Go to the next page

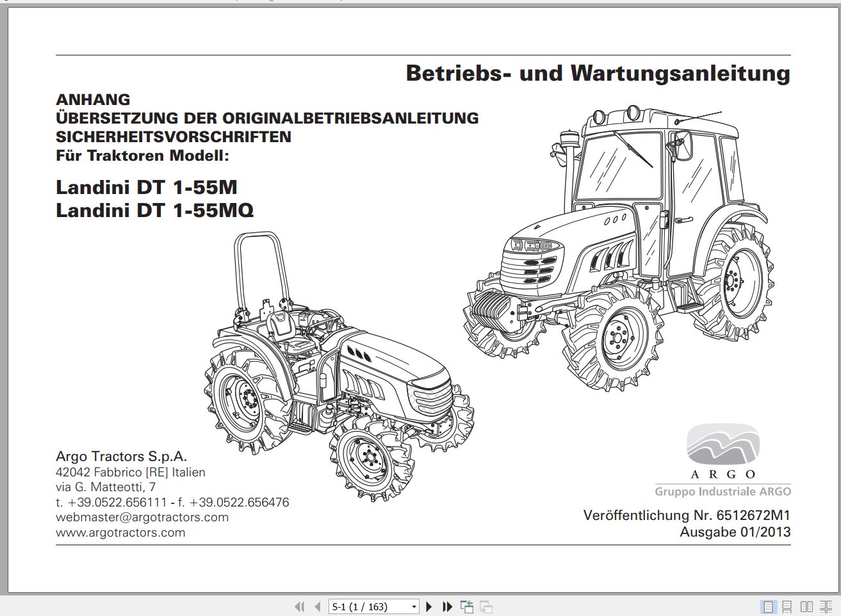tap(429, 606)
